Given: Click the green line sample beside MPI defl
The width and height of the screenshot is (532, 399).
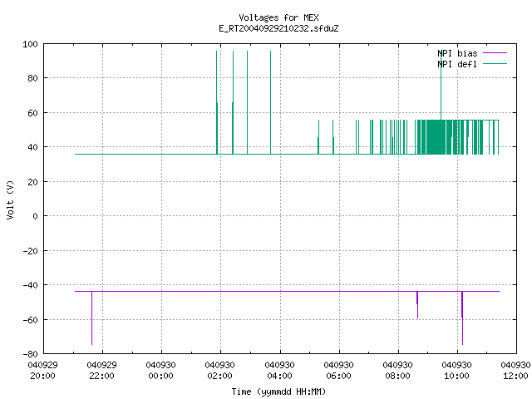Looking at the screenshot, I should tap(495, 64).
